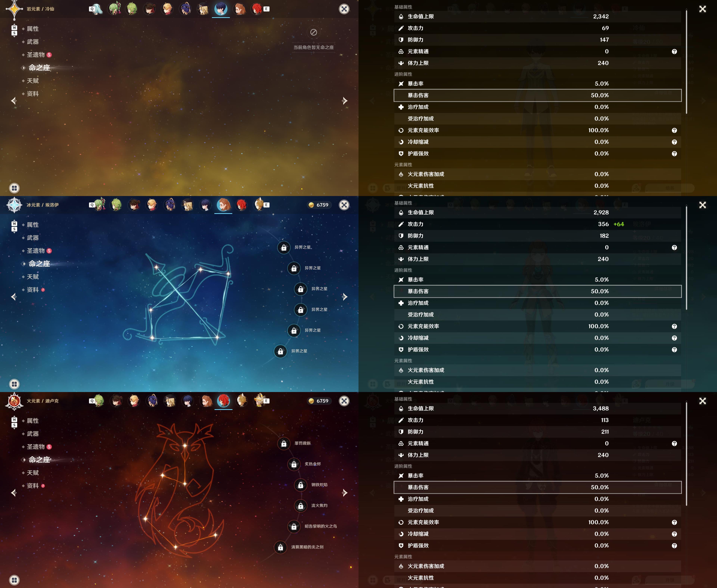This screenshot has width=717, height=588.
Task: Click the 生命值上限 value 2,342
Action: coord(601,17)
